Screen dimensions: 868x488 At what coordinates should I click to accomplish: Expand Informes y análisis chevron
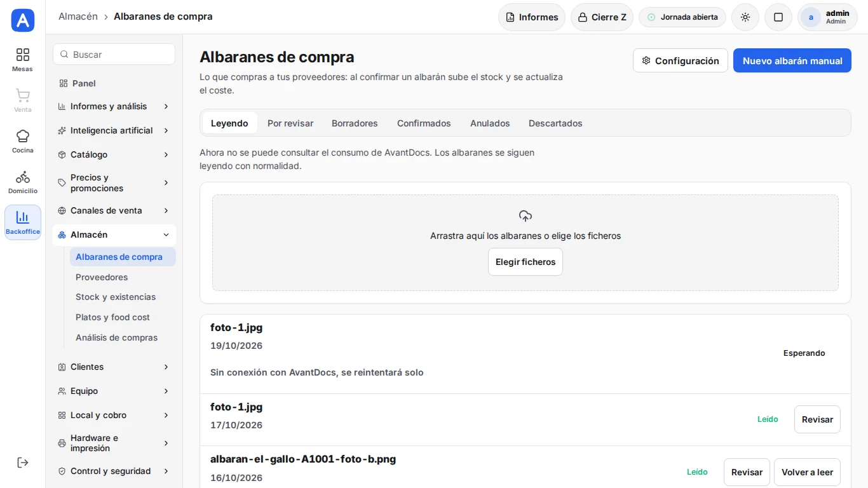pyautogui.click(x=166, y=106)
